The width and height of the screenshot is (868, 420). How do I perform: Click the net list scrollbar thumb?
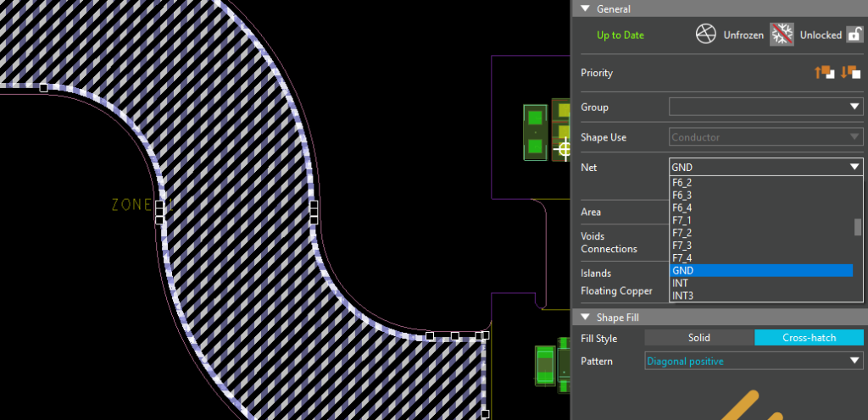click(858, 227)
